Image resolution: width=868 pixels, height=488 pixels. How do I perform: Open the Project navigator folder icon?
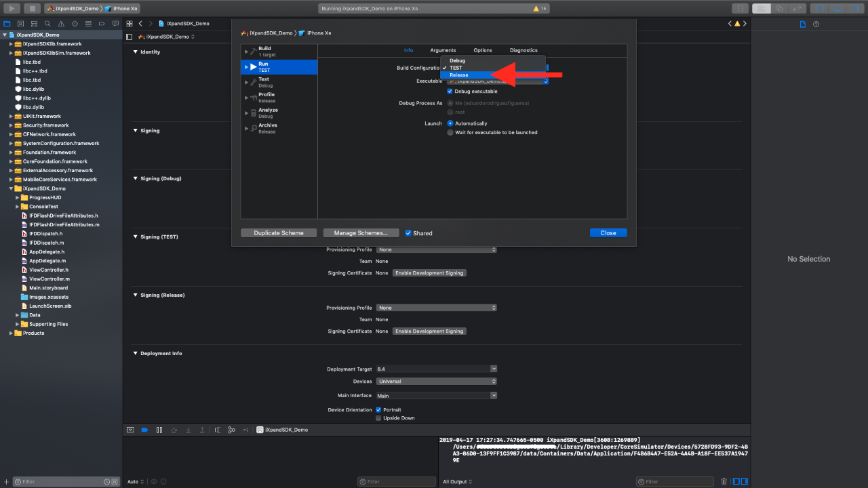click(x=7, y=23)
